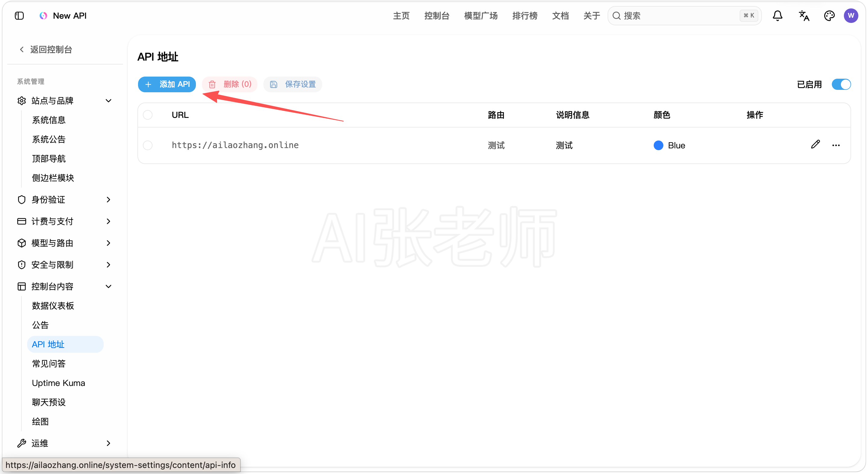This screenshot has width=868, height=474.
Task: Click the URL column header
Action: (180, 115)
